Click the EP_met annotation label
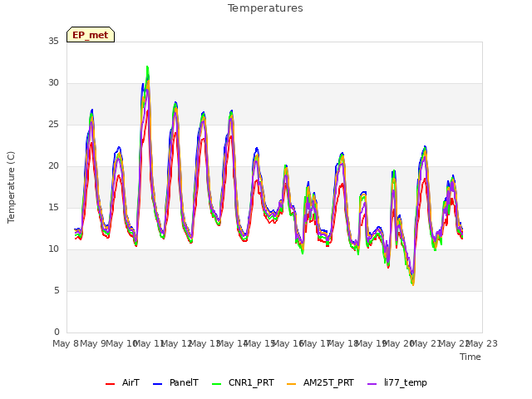The height and width of the screenshot is (399, 532). [91, 35]
